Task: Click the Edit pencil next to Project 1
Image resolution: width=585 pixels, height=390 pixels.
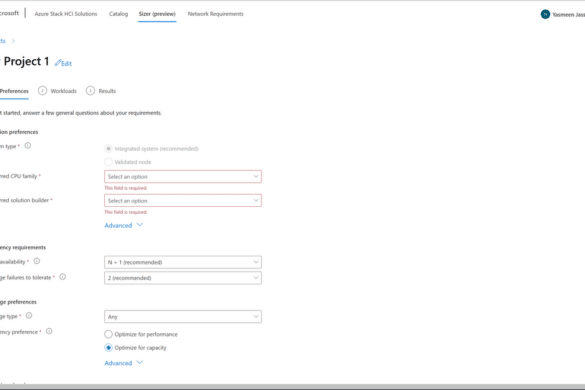Action: click(63, 63)
